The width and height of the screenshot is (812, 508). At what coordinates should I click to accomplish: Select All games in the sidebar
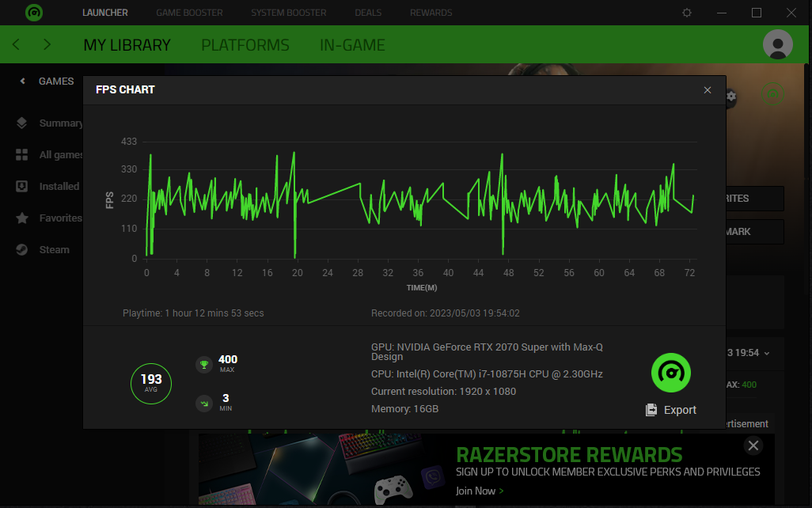click(61, 155)
